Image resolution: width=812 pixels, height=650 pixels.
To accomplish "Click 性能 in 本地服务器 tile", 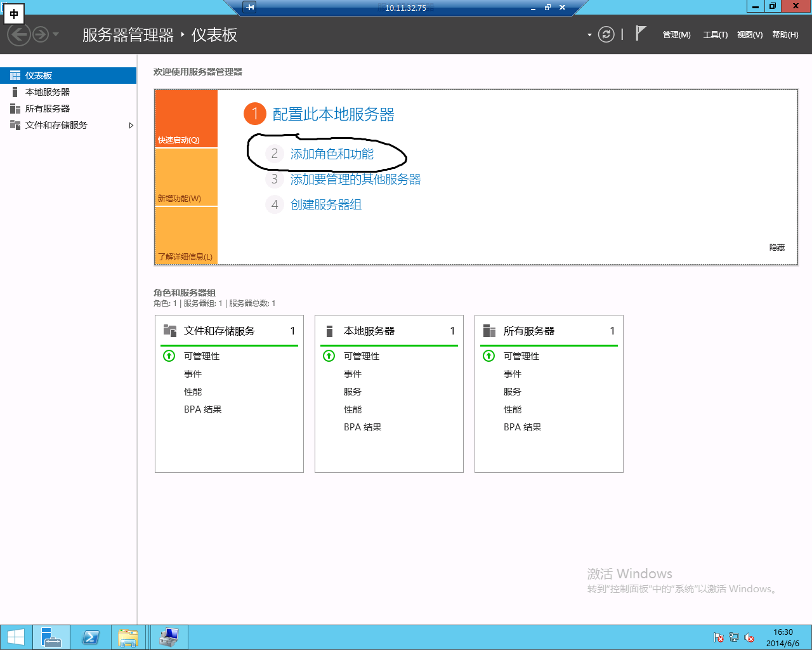I will tap(353, 409).
